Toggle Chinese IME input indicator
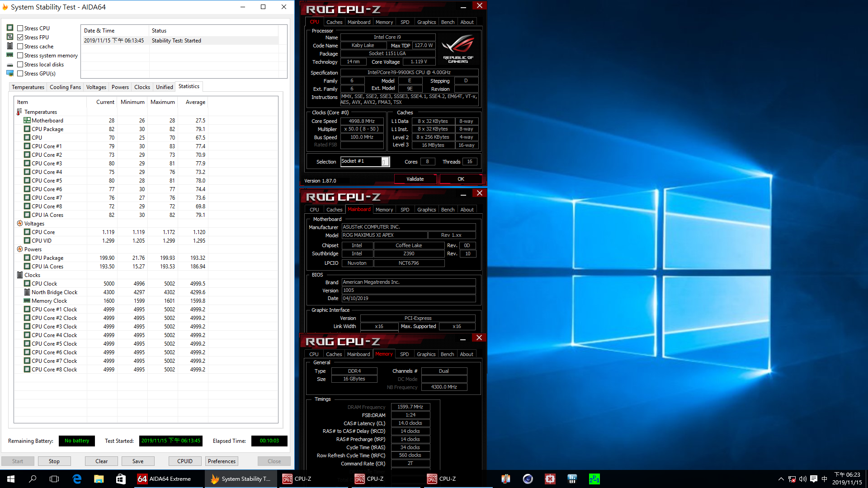The image size is (868, 488). [x=824, y=479]
